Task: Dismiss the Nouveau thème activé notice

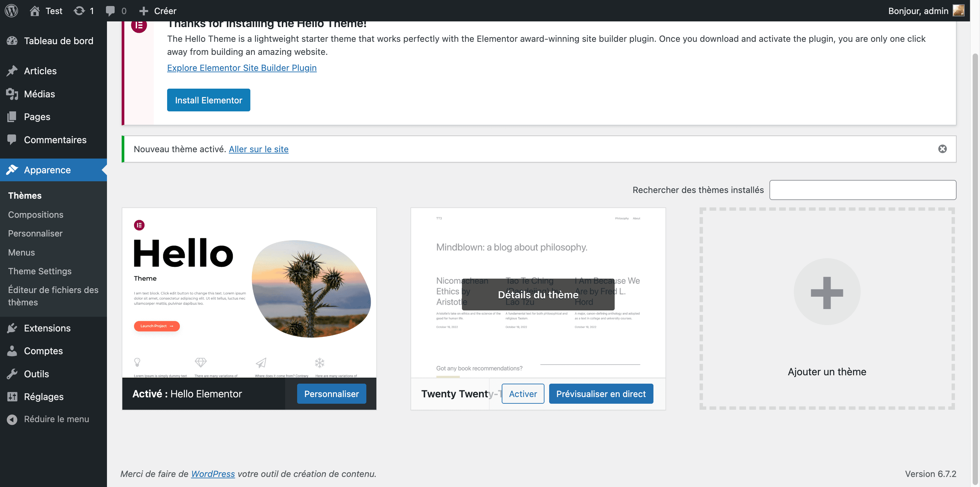Action: tap(942, 149)
